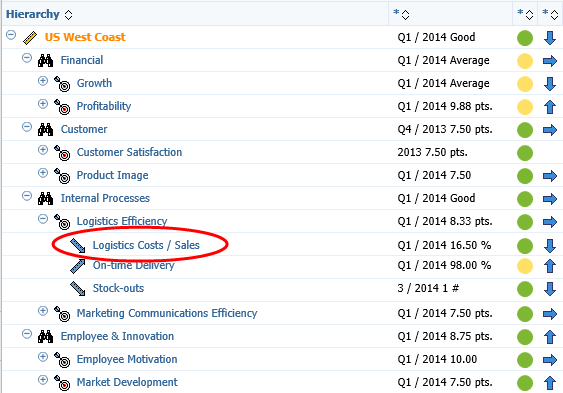Click the yellow status circle for Financial
Image resolution: width=563 pixels, height=393 pixels.
[x=525, y=61]
